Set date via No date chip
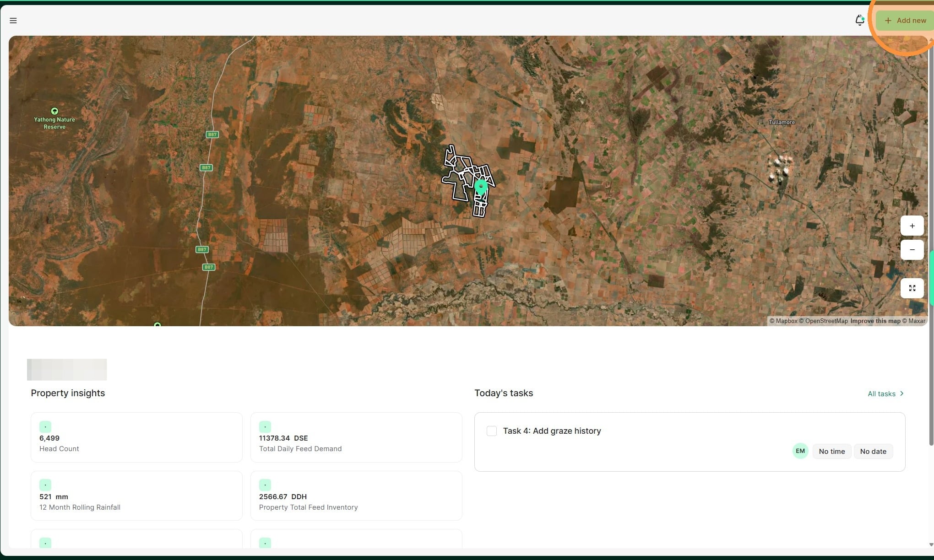Image resolution: width=934 pixels, height=560 pixels. [873, 452]
